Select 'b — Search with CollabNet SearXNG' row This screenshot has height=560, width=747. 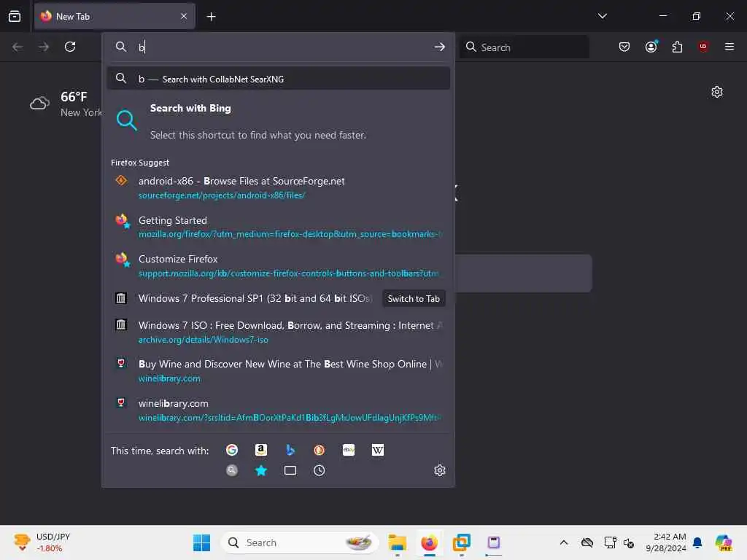click(x=279, y=79)
